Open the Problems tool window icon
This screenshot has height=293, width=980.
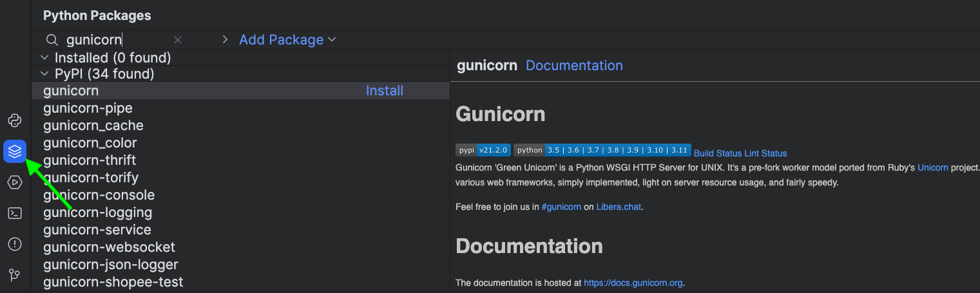pyautogui.click(x=15, y=244)
